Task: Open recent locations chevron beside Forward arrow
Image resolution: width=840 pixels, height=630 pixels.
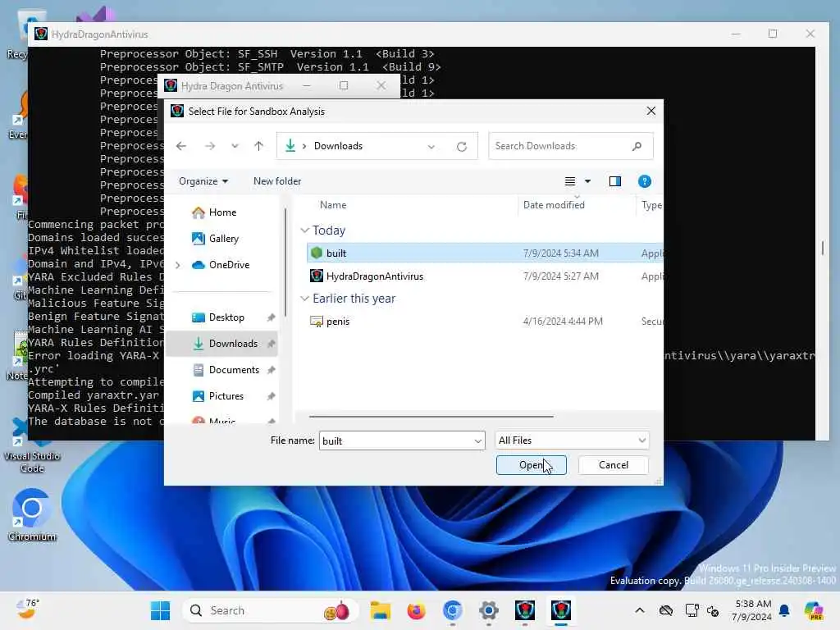Action: [x=235, y=146]
